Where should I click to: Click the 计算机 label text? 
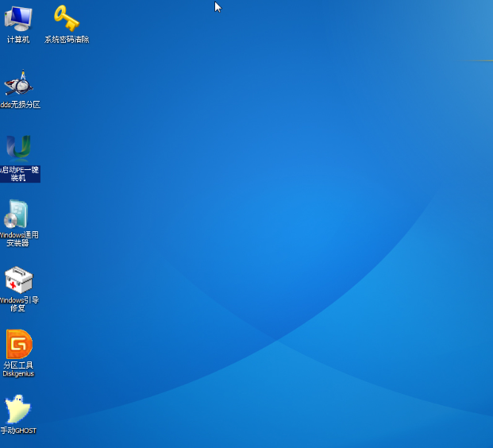(x=18, y=40)
